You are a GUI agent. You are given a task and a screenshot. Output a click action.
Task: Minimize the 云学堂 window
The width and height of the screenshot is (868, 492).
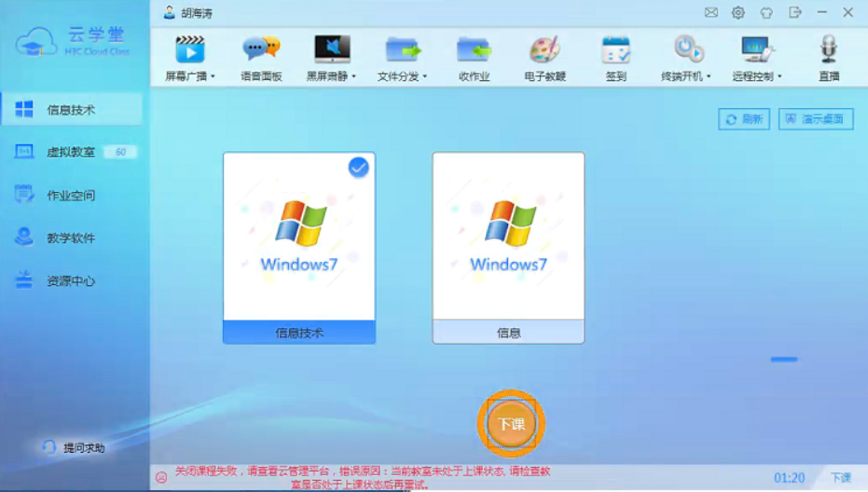[x=822, y=12]
